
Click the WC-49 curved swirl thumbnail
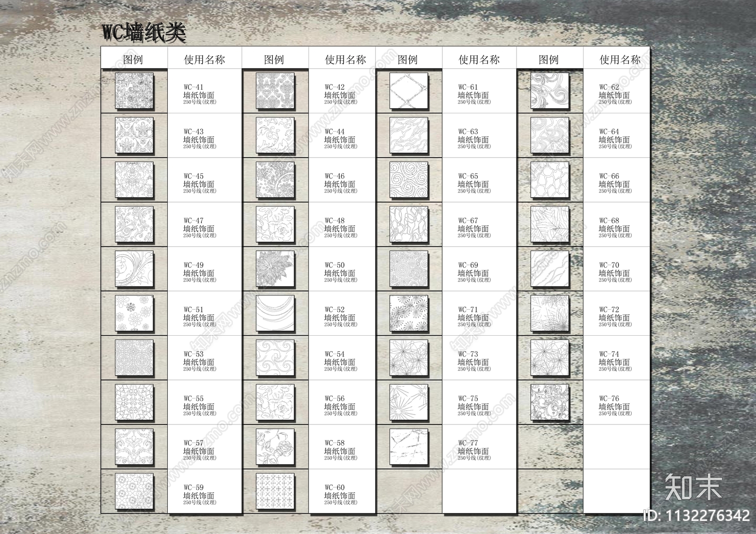(134, 269)
